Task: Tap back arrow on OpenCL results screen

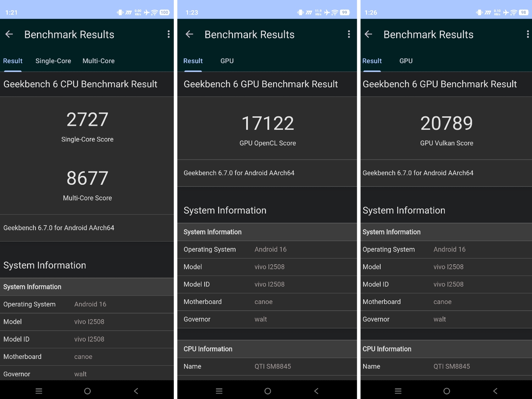Action: click(x=189, y=34)
